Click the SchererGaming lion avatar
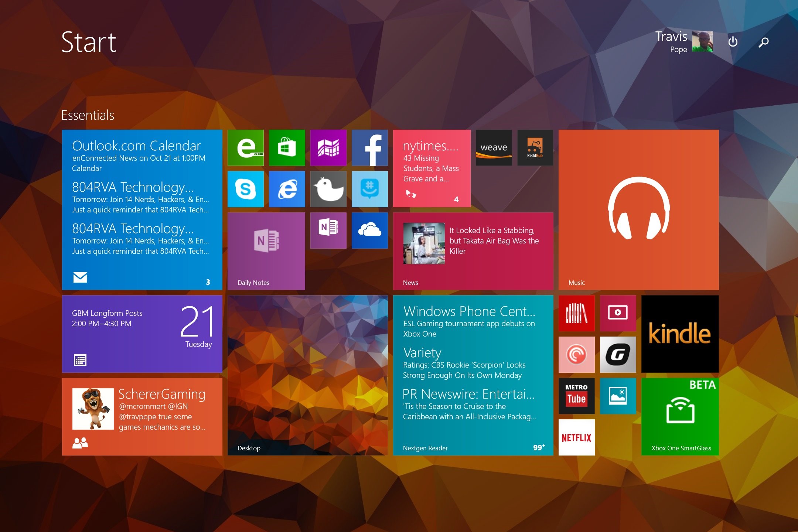This screenshot has height=532, width=798. 93,409
